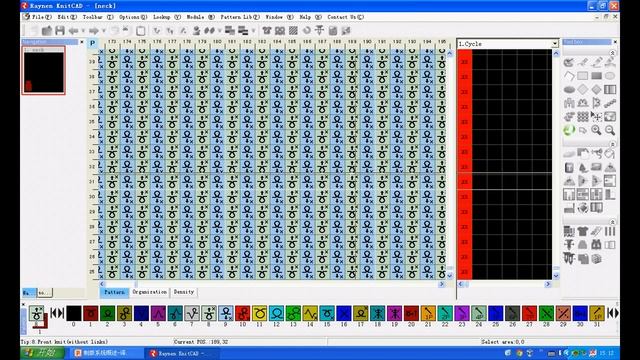
Task: Pick red stitch swatch number 1
Action: click(91, 313)
